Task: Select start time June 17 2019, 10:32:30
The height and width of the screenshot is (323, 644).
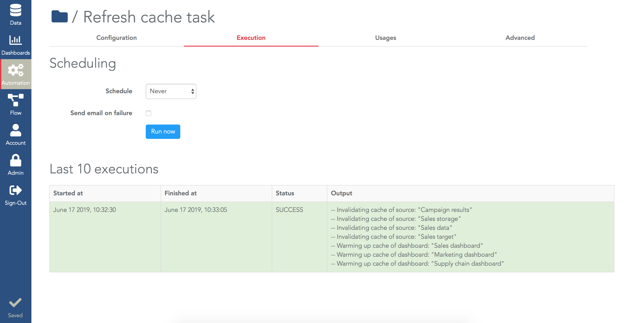Action: (x=85, y=210)
